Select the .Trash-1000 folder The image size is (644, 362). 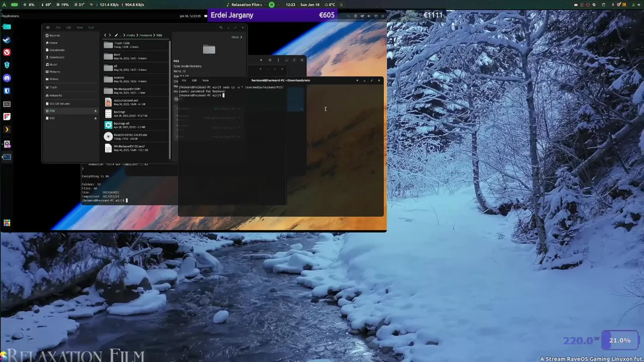[136, 45]
